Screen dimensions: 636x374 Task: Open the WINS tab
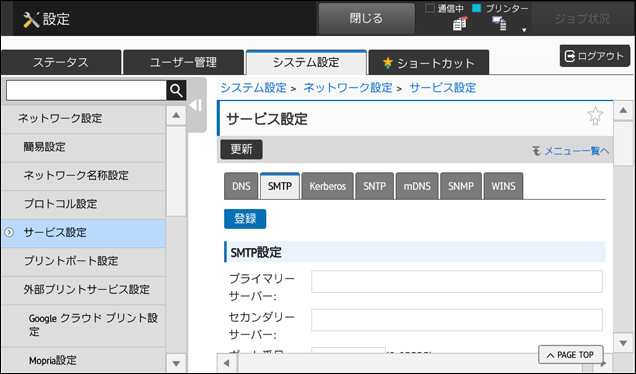[503, 186]
